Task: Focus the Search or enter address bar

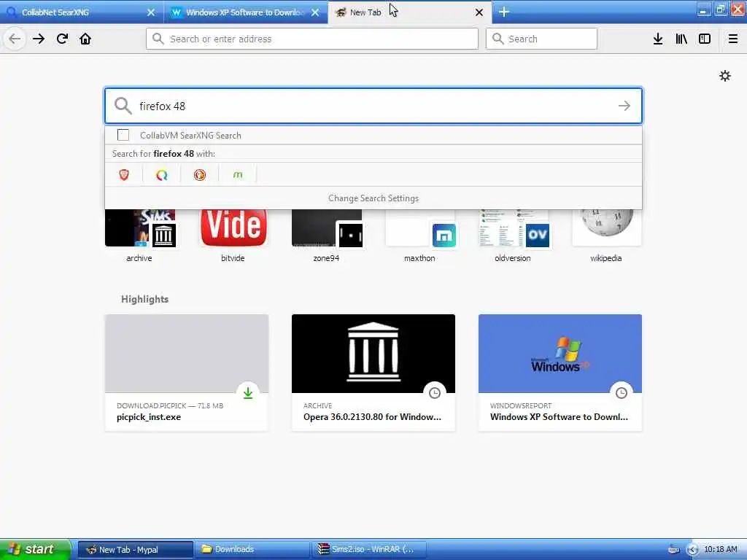Action: (312, 39)
